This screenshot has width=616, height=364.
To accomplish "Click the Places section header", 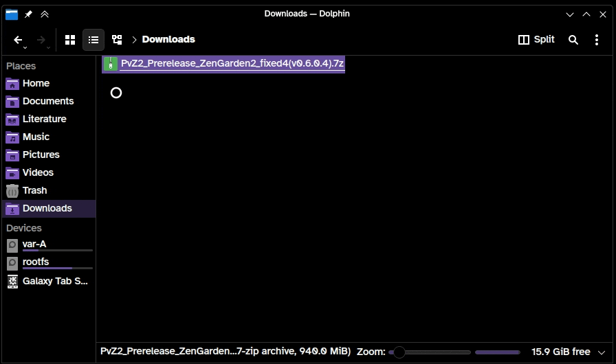I will click(x=21, y=66).
